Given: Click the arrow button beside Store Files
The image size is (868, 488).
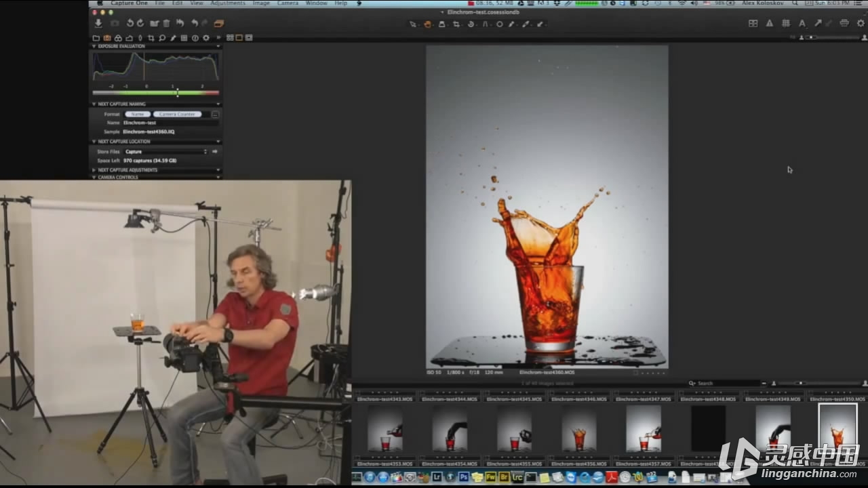Looking at the screenshot, I should (x=215, y=152).
